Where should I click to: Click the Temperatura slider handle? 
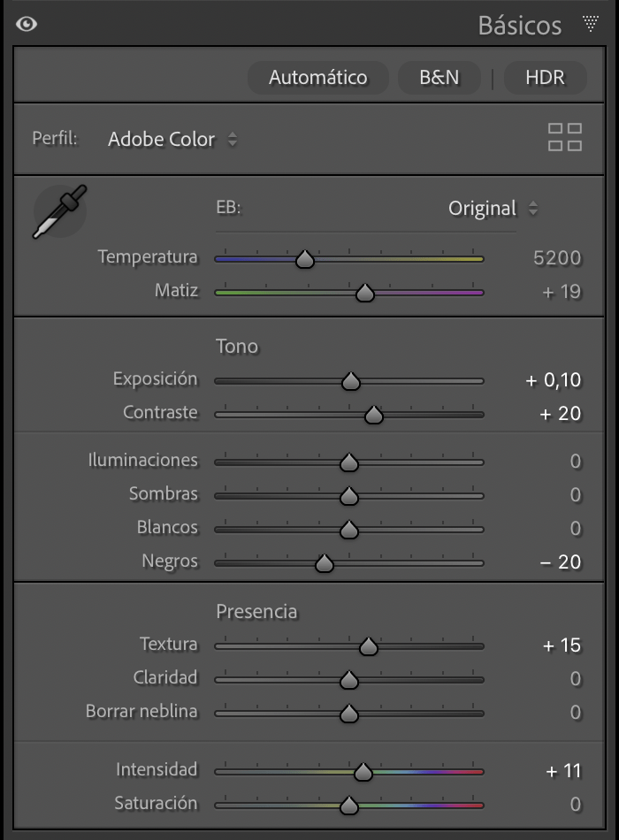[305, 259]
